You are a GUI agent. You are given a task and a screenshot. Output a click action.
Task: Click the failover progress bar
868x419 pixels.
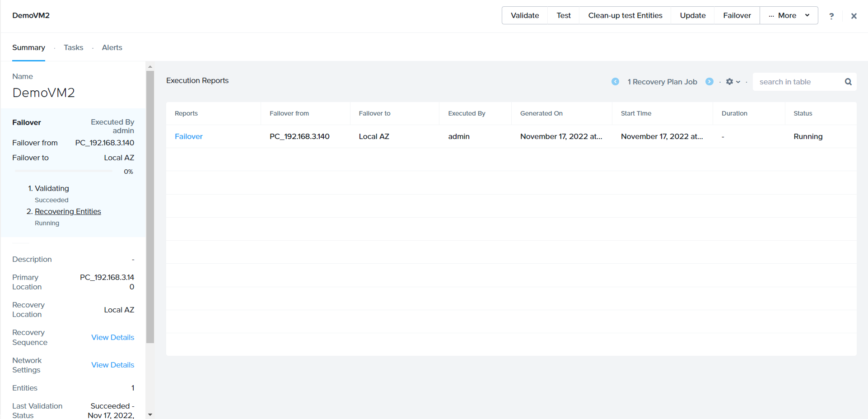point(63,171)
